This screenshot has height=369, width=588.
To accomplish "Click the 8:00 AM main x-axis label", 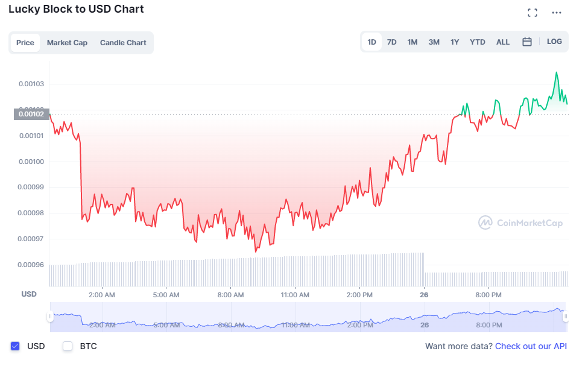I will pos(230,295).
